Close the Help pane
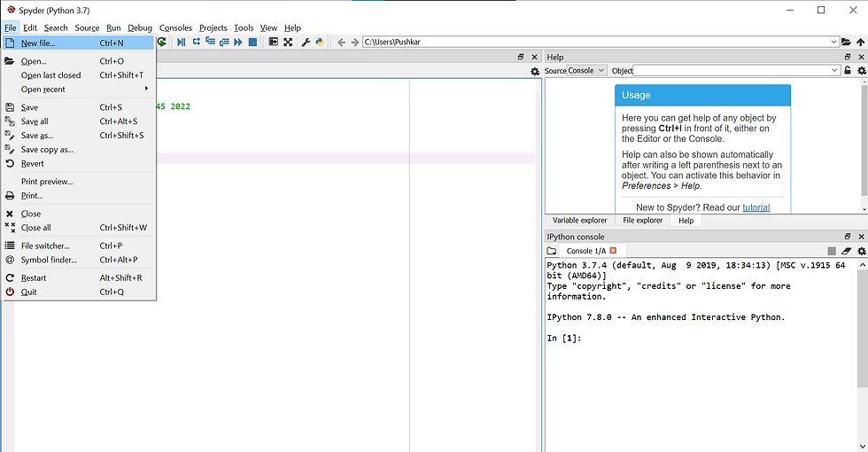The width and height of the screenshot is (868, 452). (861, 57)
